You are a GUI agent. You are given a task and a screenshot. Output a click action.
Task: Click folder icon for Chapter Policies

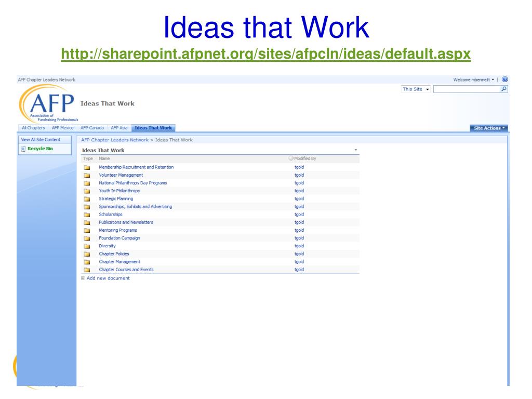pyautogui.click(x=87, y=254)
